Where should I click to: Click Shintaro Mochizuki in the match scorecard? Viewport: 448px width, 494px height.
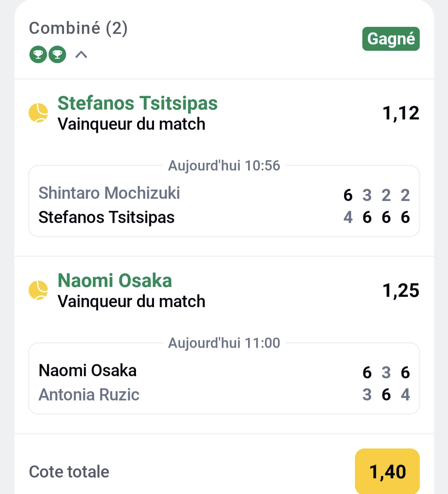(109, 193)
